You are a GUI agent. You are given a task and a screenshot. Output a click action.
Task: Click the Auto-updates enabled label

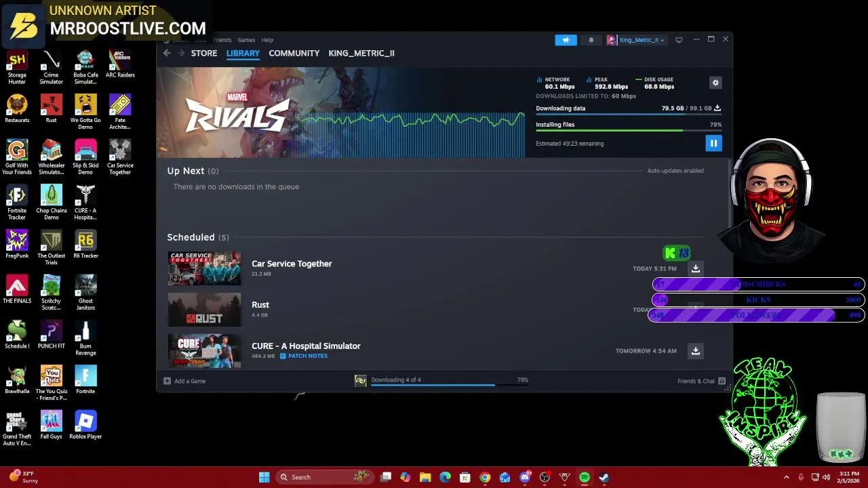pos(675,171)
